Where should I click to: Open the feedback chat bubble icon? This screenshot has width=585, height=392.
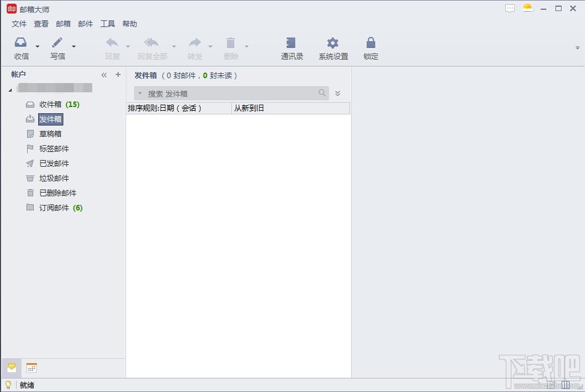point(509,8)
